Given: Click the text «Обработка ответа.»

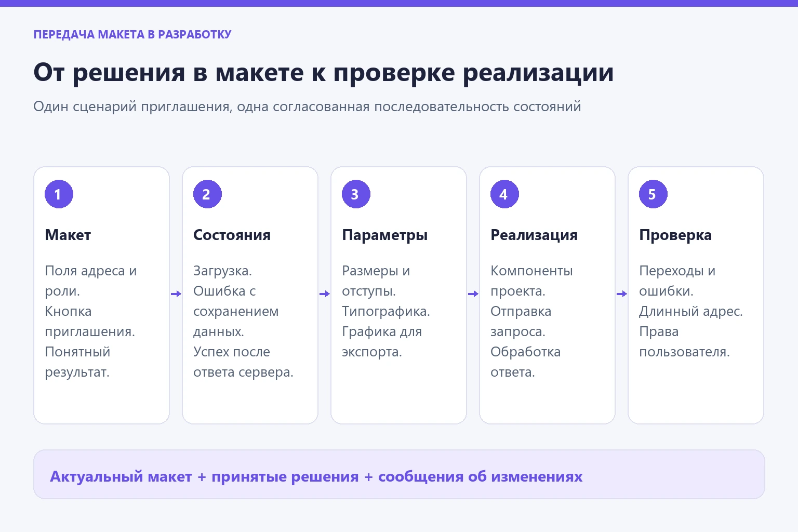Looking at the screenshot, I should coord(525,362).
